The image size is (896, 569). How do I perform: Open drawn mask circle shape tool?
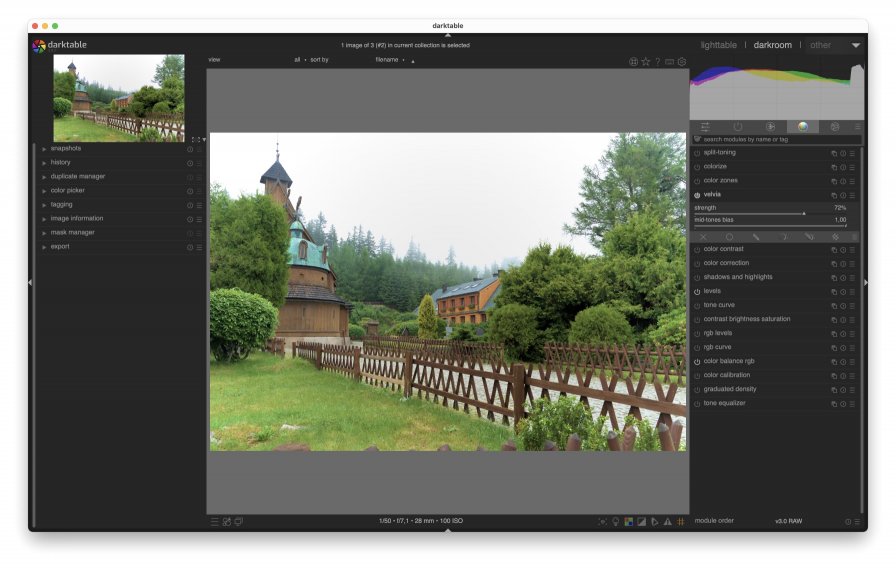729,237
